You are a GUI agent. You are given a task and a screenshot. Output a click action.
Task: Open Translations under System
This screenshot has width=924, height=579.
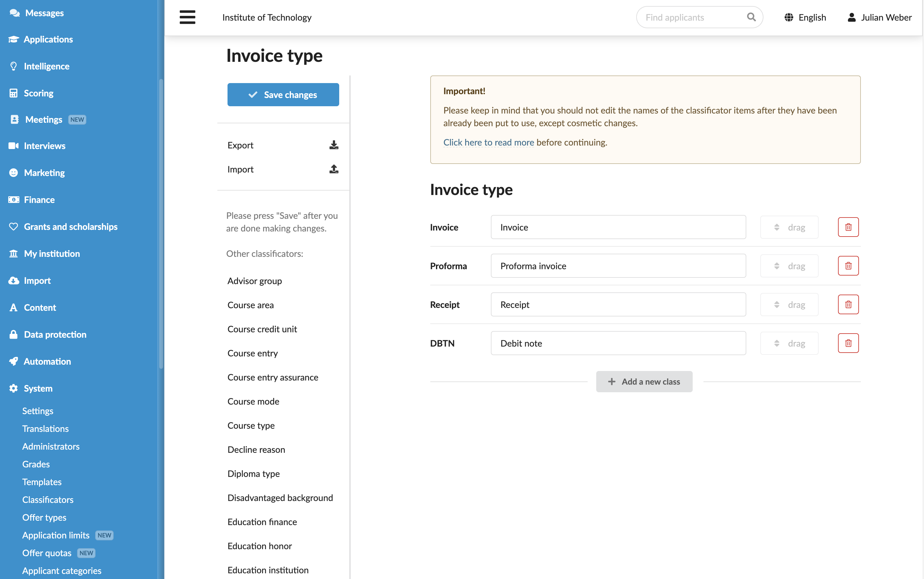[x=46, y=428]
